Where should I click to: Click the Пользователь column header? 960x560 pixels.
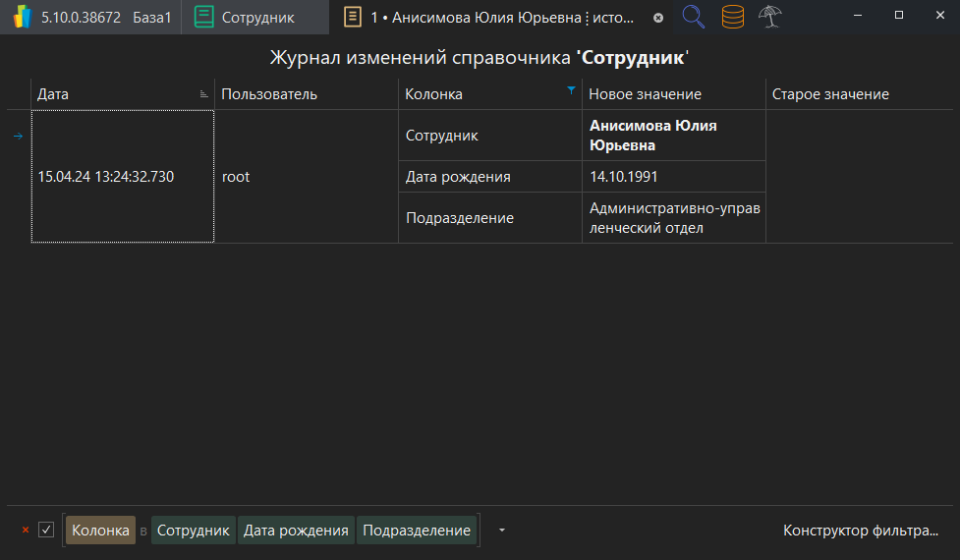click(307, 94)
